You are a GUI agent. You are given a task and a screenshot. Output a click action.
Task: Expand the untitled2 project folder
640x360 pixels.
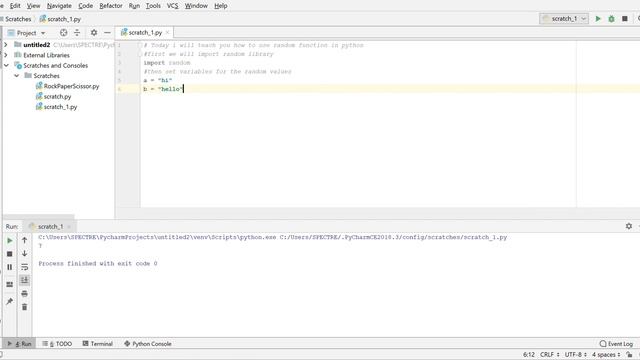6,45
